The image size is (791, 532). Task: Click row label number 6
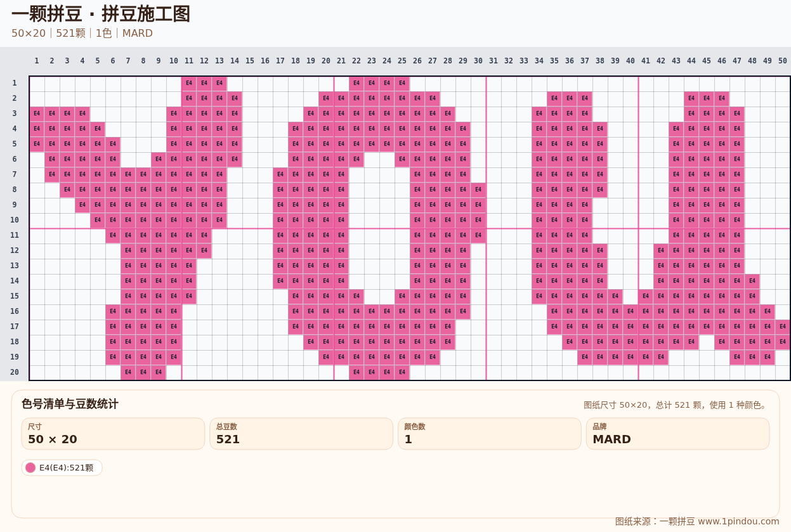tap(15, 159)
